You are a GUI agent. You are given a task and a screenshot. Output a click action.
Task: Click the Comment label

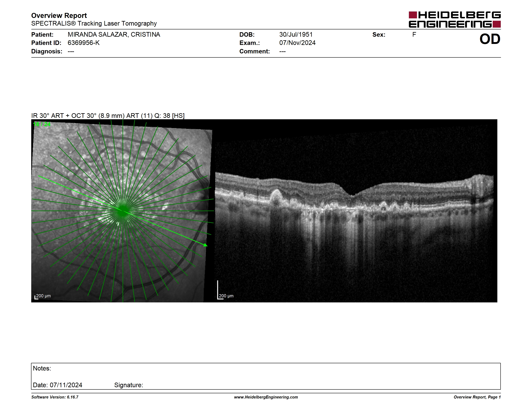tap(255, 51)
